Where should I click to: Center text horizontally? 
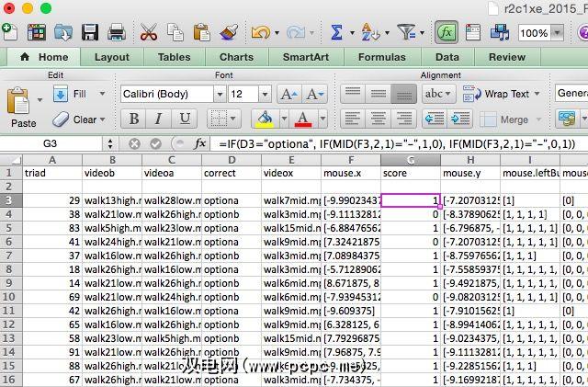click(379, 119)
